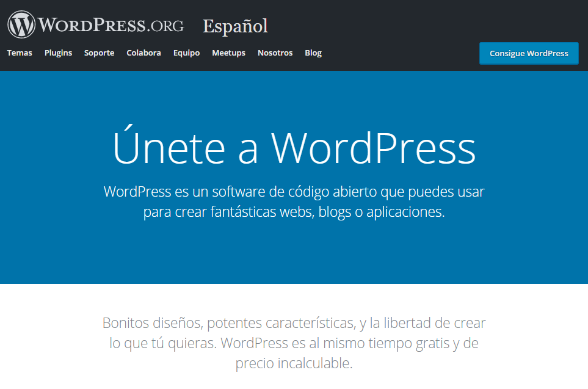Screen dimensions: 588x389
Task: Click the gray text line "precio incalculable."
Action: tap(294, 364)
